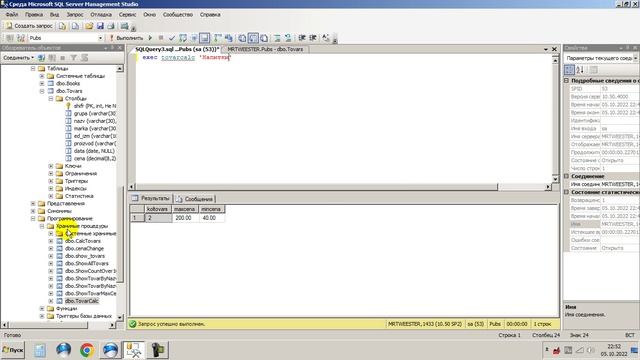Click the taskbar clock showing 22:52
The height and width of the screenshot is (360, 640).
coord(614,347)
